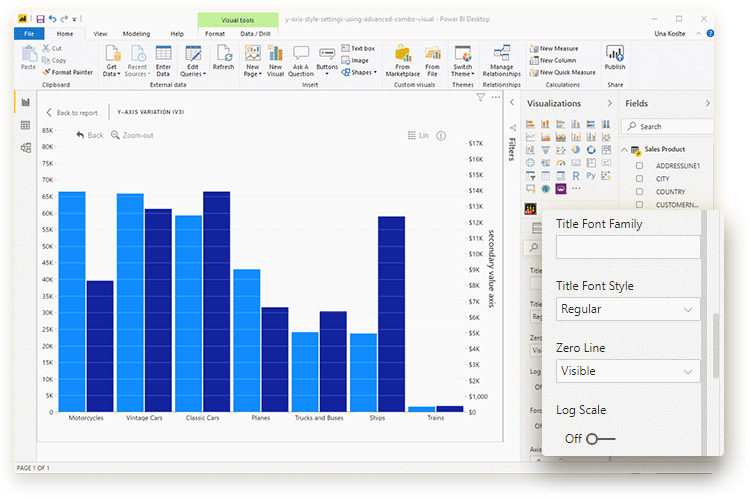Switch to the Data / Drill tab
The image size is (750, 500).
(x=255, y=34)
